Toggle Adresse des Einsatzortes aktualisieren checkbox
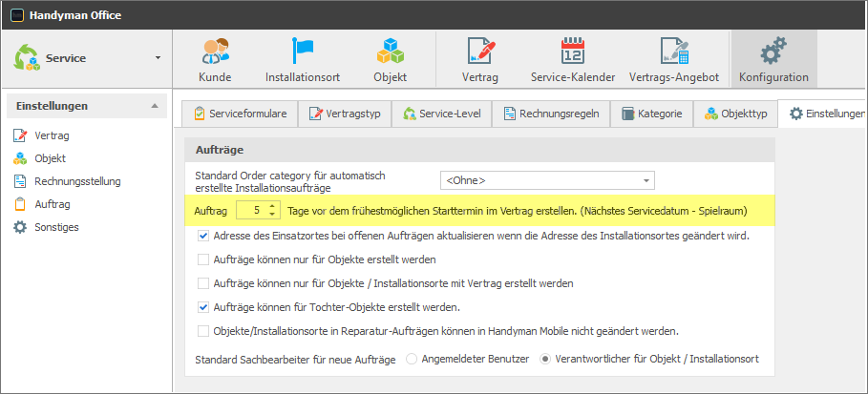Viewport: 868px width, 394px height. click(x=203, y=236)
